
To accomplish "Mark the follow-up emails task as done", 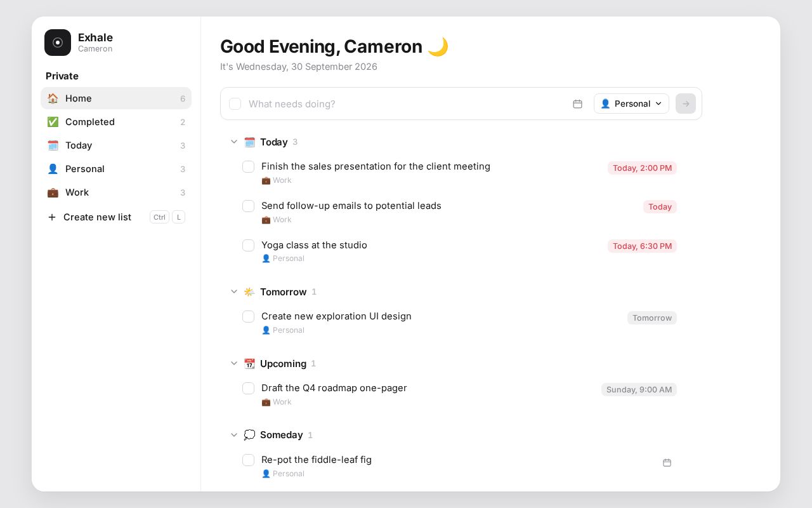I will pos(249,206).
